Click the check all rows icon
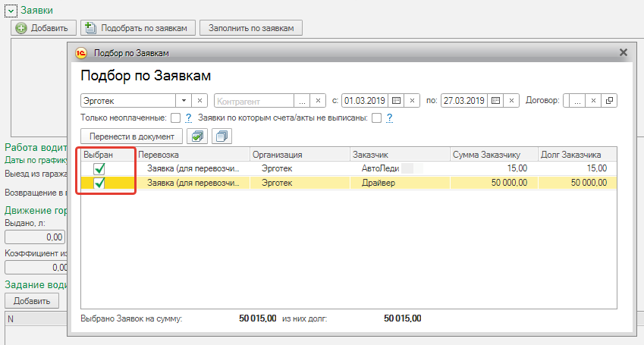 (x=197, y=136)
